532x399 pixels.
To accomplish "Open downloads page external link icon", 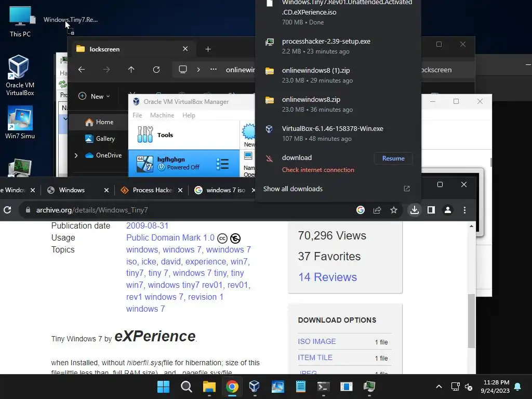I will [x=406, y=189].
